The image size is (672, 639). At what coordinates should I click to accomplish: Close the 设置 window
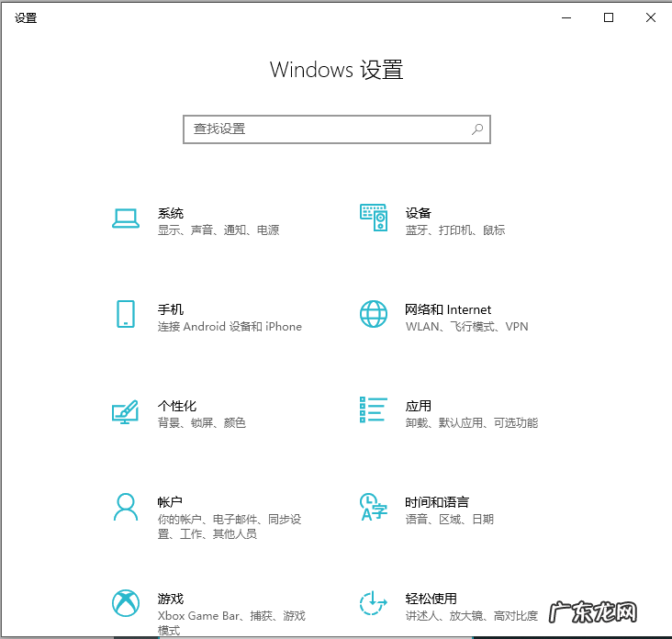point(651,17)
